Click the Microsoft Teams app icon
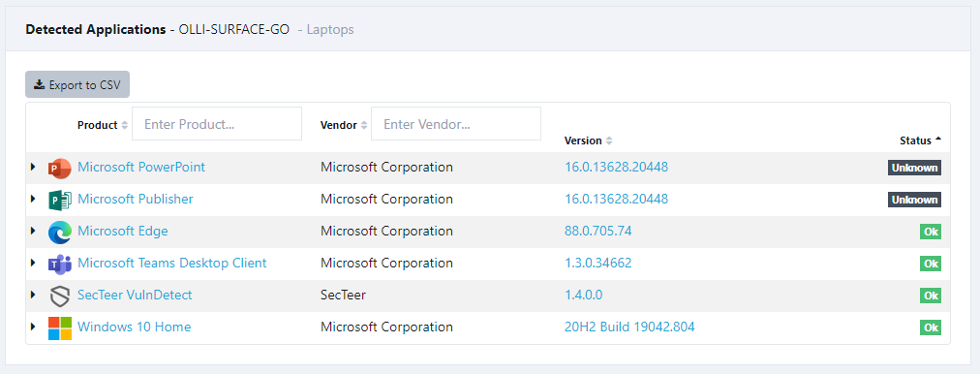Image resolution: width=980 pixels, height=374 pixels. click(x=59, y=264)
